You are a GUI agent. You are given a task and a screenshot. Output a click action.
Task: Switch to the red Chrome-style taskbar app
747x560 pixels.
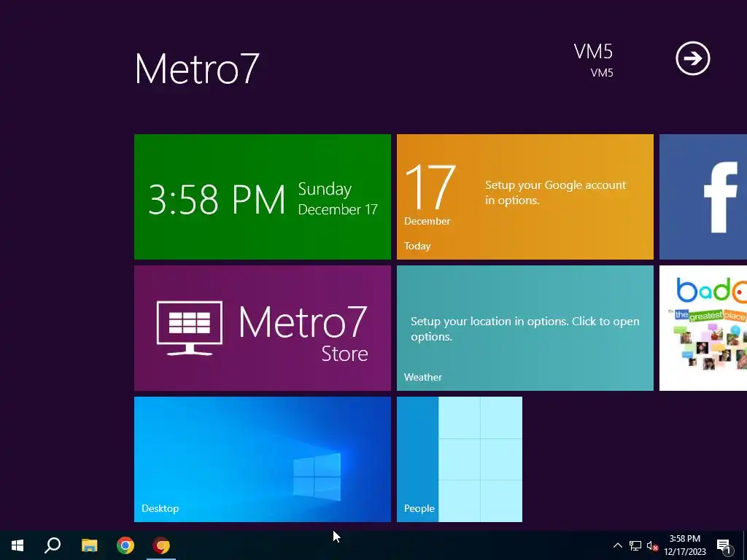[x=161, y=545]
